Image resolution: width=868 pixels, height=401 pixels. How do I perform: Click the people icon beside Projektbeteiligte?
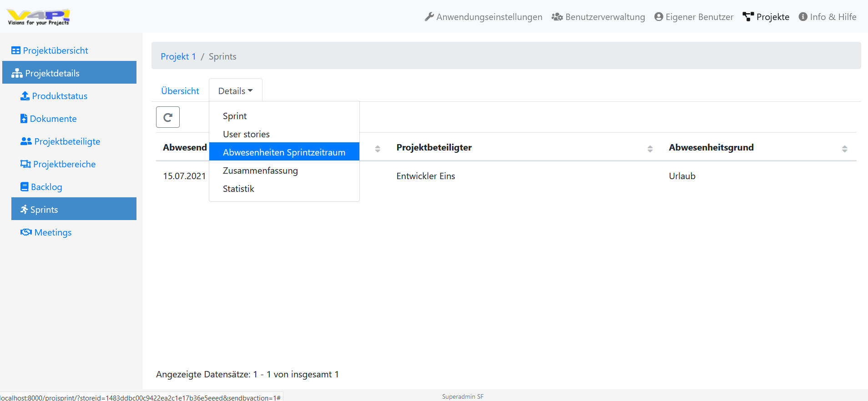26,141
